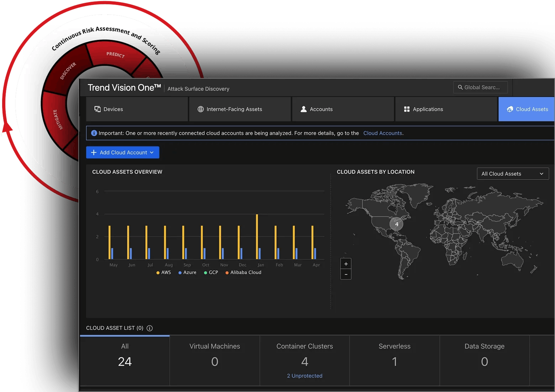Click the Accounts person icon
This screenshot has height=392, width=555.
point(304,109)
